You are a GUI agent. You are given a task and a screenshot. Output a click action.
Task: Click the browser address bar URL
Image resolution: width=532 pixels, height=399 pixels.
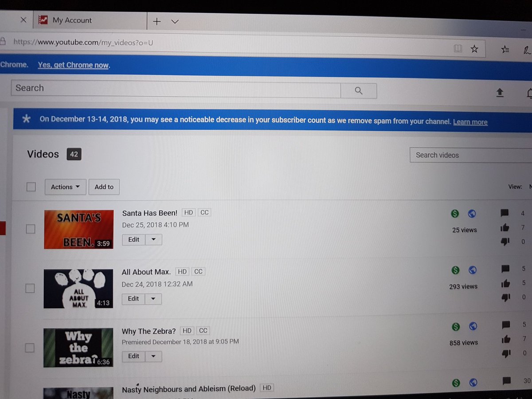[x=83, y=43]
